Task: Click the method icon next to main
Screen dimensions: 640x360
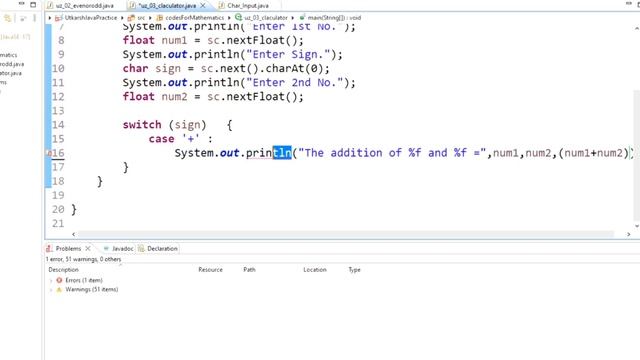Action: (x=302, y=17)
